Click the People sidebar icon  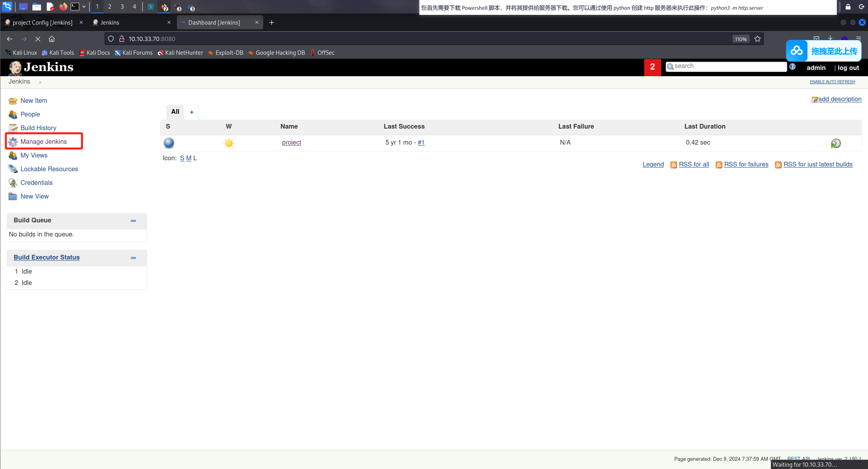[12, 115]
